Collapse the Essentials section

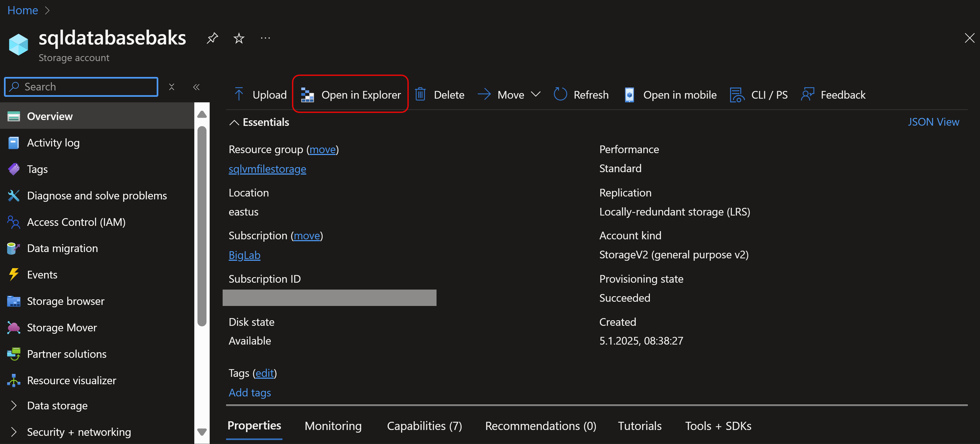point(234,122)
